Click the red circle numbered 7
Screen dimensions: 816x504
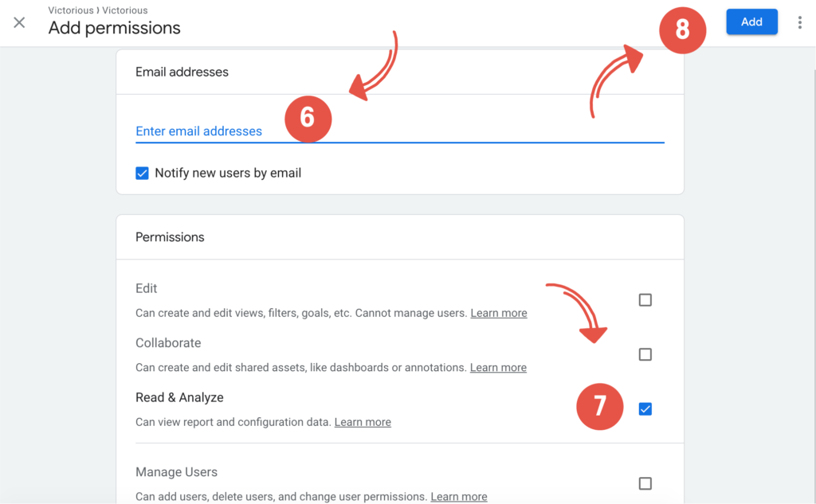pos(599,407)
